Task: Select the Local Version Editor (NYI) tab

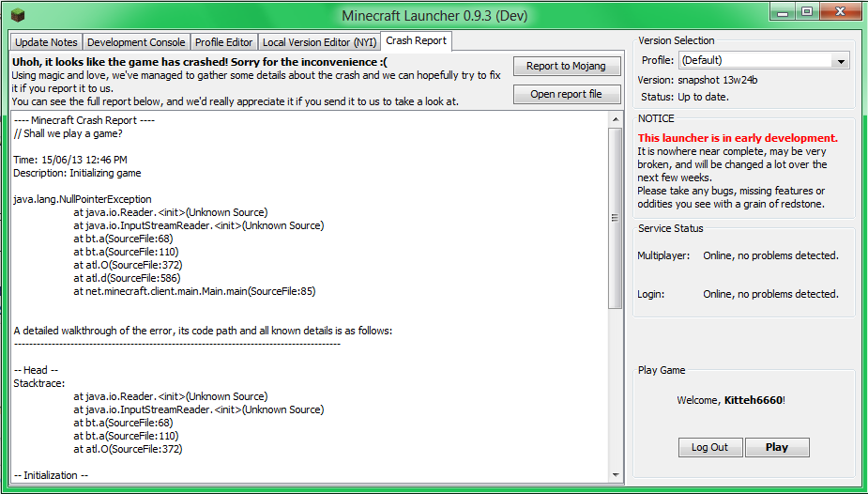Action: (x=319, y=42)
